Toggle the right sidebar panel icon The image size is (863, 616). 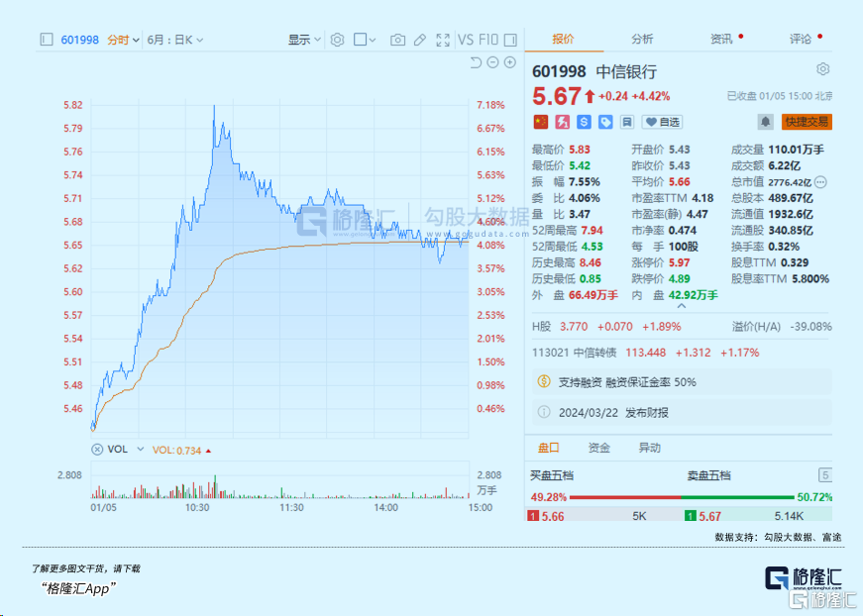click(x=510, y=40)
